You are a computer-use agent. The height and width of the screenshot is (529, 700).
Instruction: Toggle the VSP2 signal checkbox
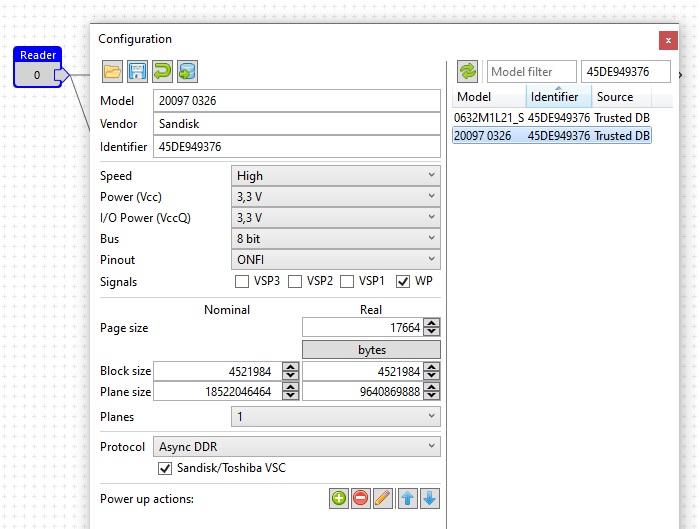295,282
